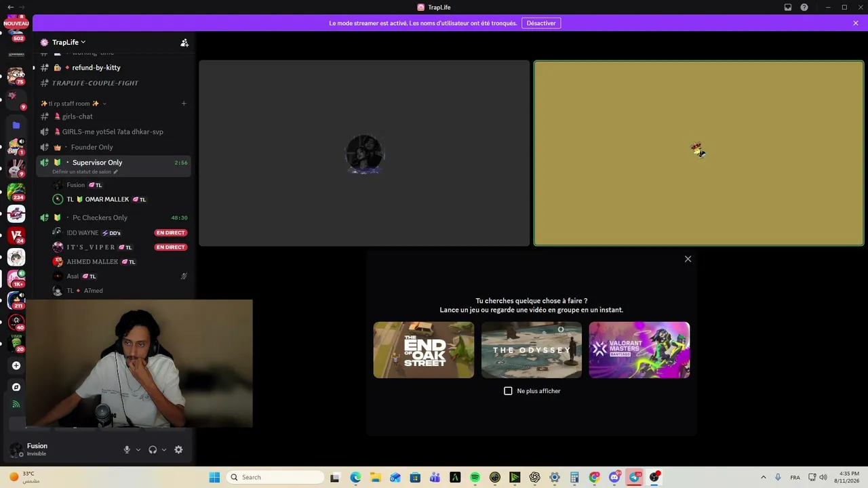This screenshot has height=488, width=868.
Task: Go back with title bar arrow
Action: click(10, 7)
